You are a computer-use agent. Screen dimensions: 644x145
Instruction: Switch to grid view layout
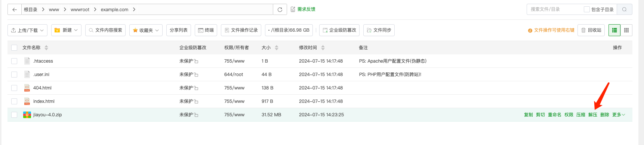[626, 30]
